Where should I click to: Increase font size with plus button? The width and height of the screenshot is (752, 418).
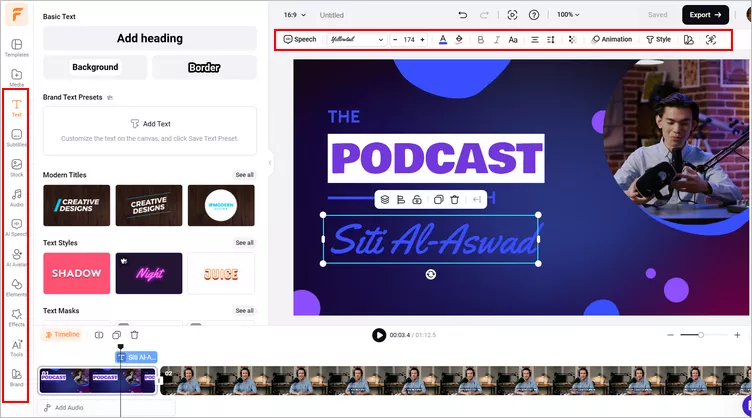(x=423, y=40)
